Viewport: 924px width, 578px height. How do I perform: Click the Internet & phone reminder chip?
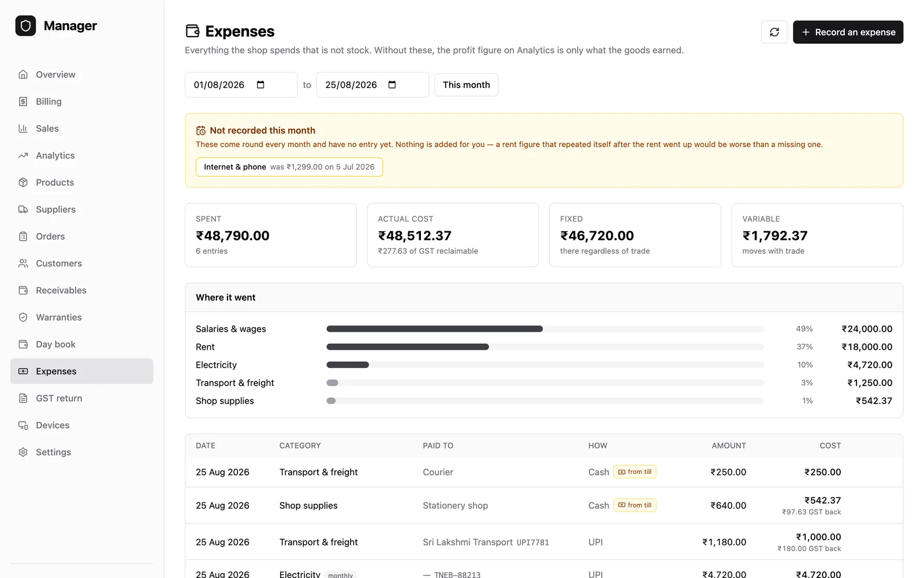pos(289,167)
